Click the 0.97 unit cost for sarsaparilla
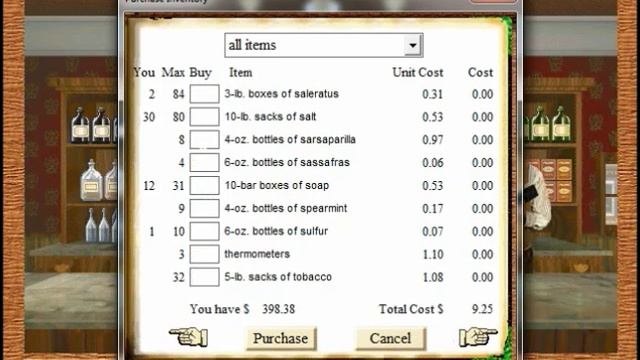640x360 pixels. [x=433, y=140]
